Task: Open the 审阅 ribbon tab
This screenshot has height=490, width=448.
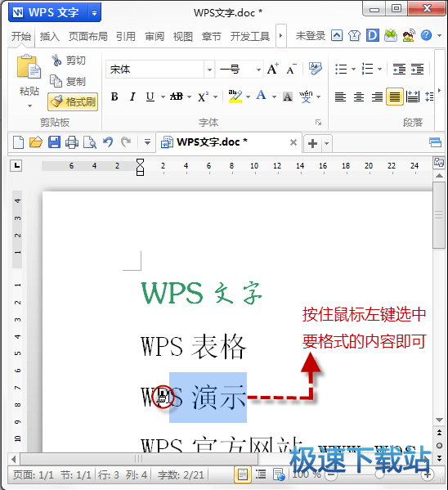Action: pyautogui.click(x=155, y=37)
